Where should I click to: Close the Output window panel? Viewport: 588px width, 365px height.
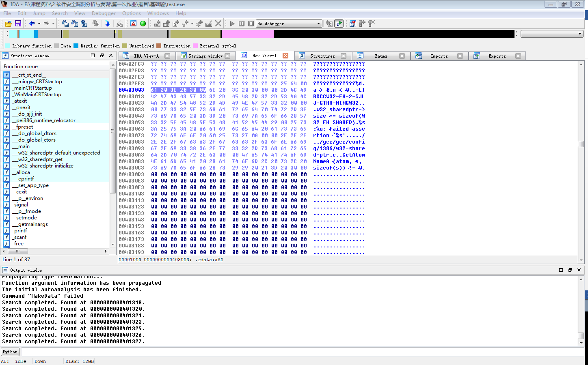coord(579,270)
